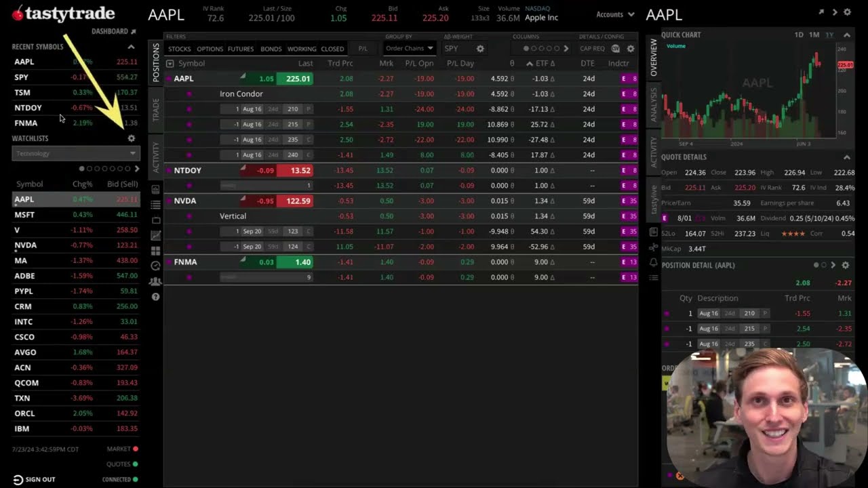Switch to the vertical POSITIONS tab

coord(155,62)
